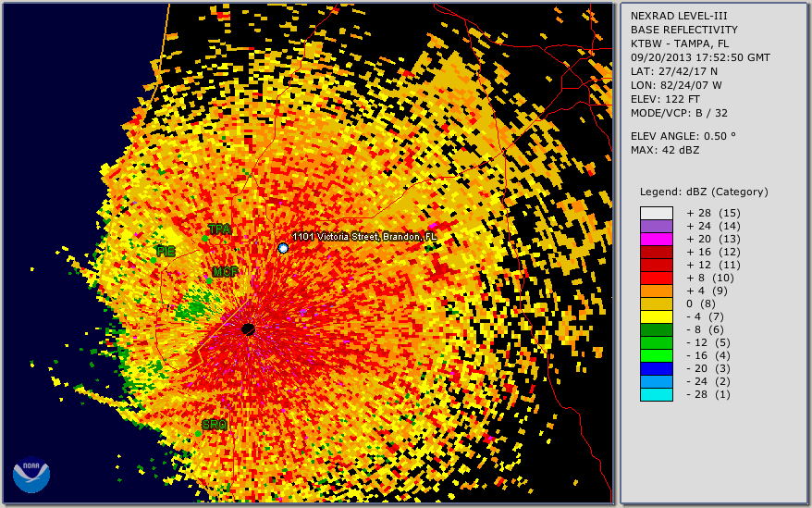Select the gold 0 dBZ legend swatch
Viewport: 812px width, 508px height.
657,304
